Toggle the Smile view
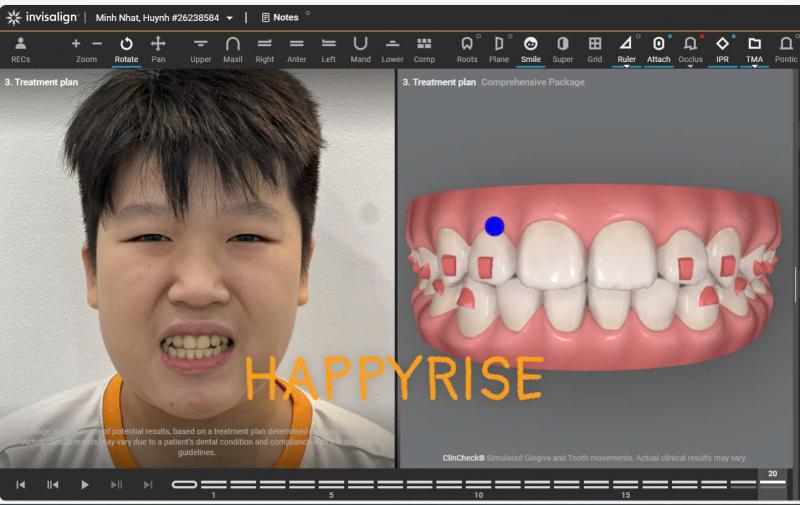Viewport: 800px width, 505px height. pos(530,44)
